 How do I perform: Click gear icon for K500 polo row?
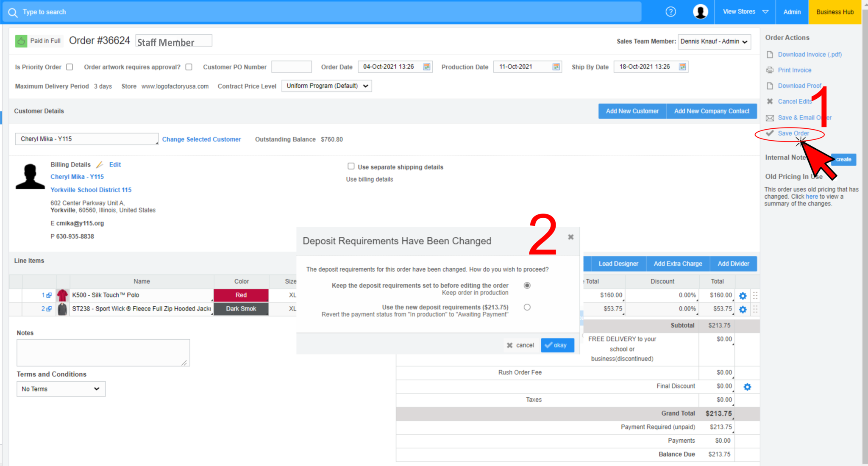click(743, 296)
